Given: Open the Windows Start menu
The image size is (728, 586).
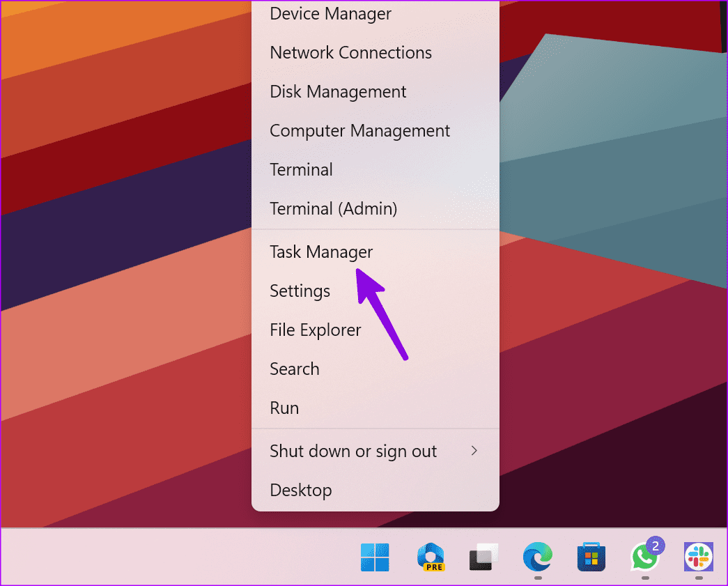Looking at the screenshot, I should 373,557.
